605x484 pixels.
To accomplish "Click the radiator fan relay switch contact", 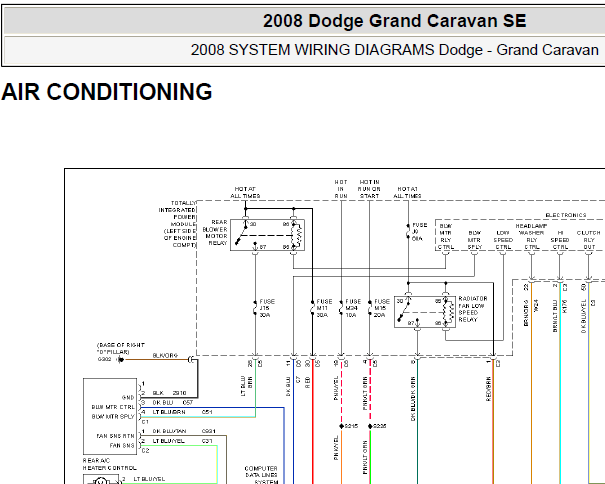I will (405, 310).
